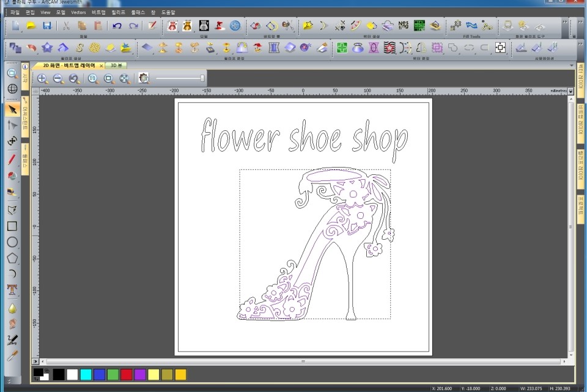Close the 2D 화면 view tab
The image size is (587, 392).
pyautogui.click(x=101, y=65)
